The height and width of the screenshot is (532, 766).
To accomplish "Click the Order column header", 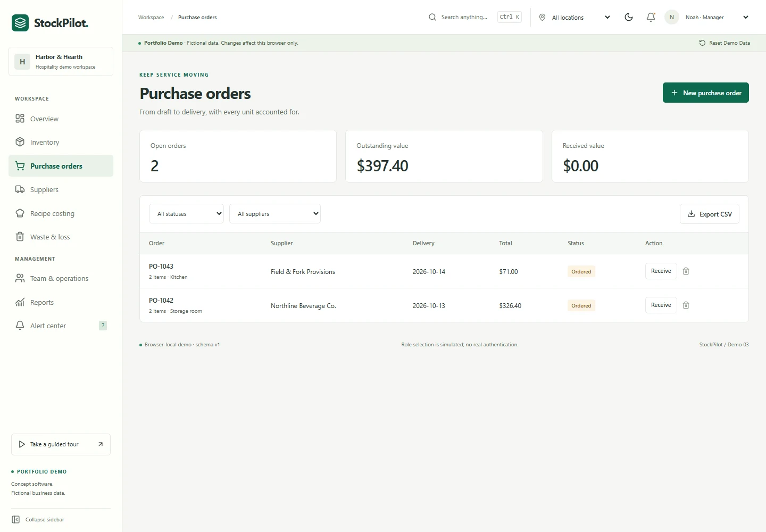I will pos(156,243).
